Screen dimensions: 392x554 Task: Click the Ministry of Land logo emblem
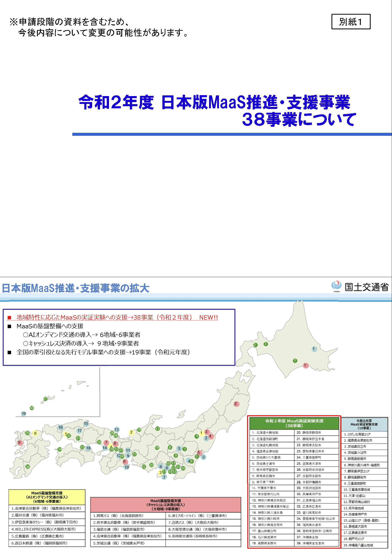coord(336,286)
